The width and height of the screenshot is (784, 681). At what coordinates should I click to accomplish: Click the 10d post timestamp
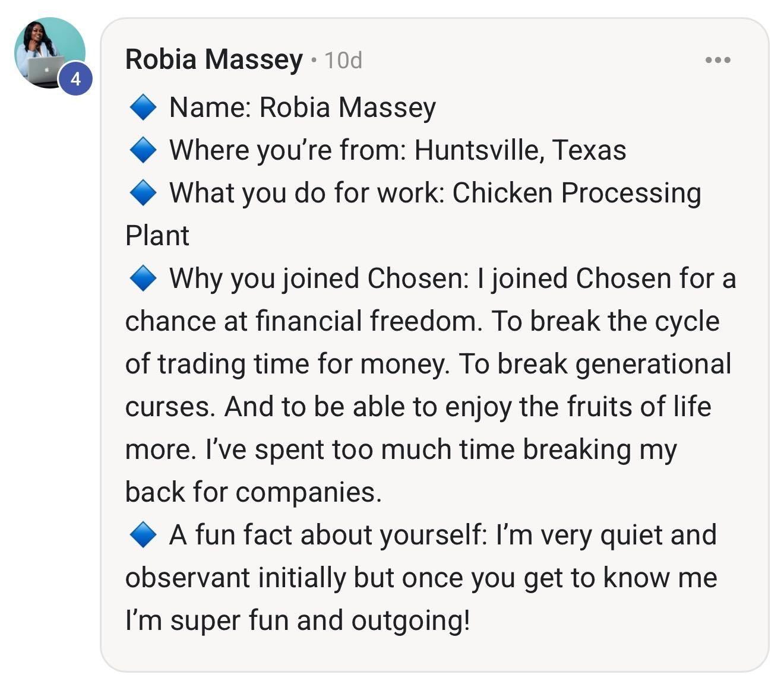click(x=343, y=60)
